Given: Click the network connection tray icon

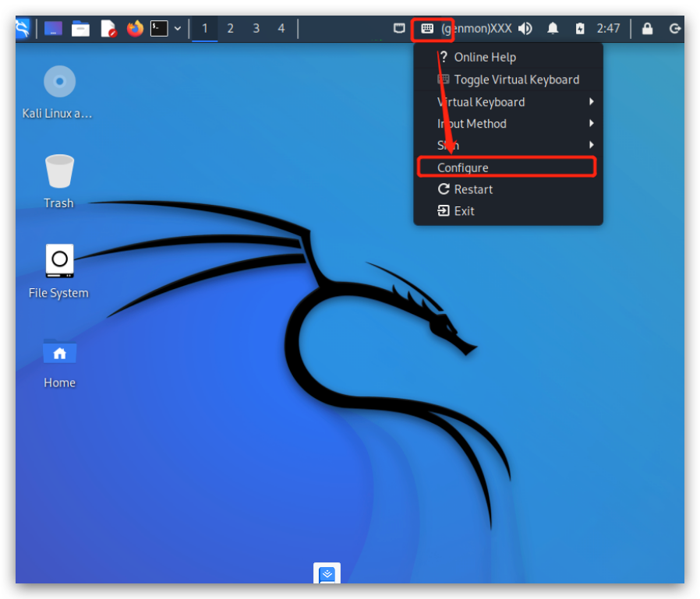Looking at the screenshot, I should [x=399, y=29].
